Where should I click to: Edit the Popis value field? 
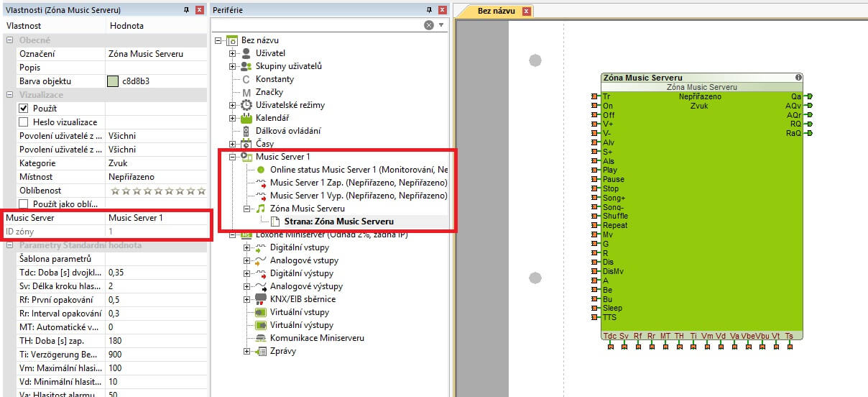point(157,68)
